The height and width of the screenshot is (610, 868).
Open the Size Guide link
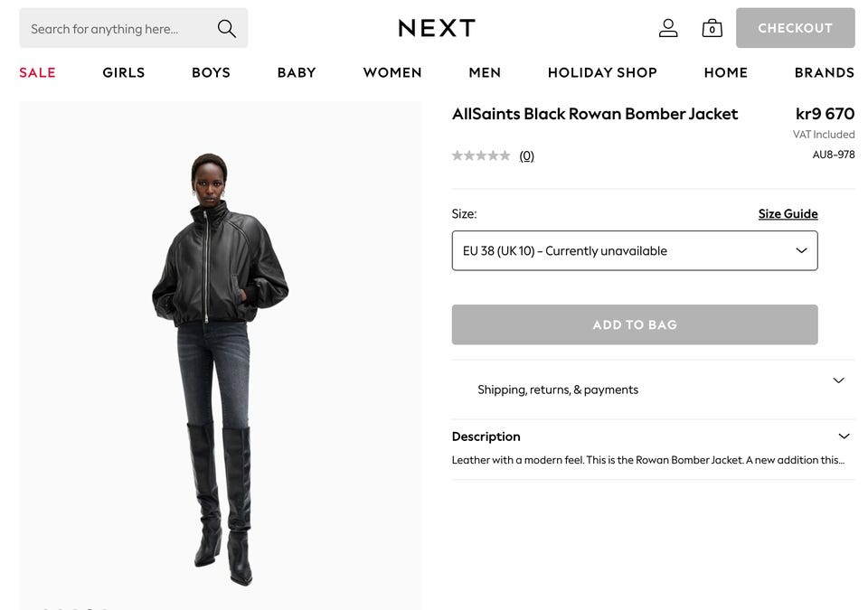point(788,213)
